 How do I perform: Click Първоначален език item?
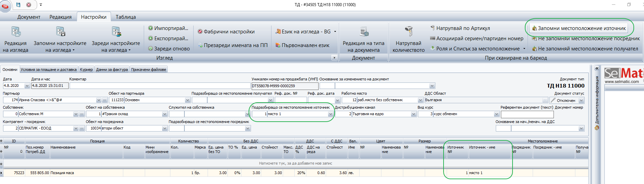tap(303, 45)
